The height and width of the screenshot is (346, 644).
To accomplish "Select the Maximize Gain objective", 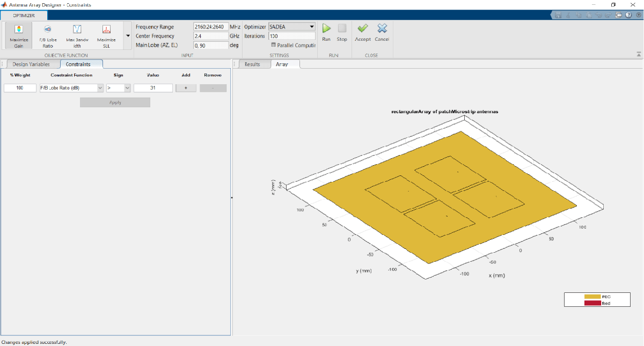I will pyautogui.click(x=19, y=35).
